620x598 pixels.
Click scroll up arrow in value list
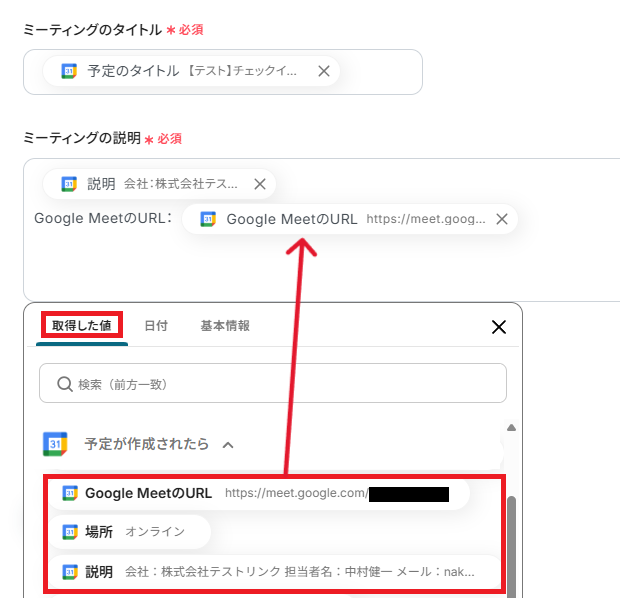pos(511,428)
